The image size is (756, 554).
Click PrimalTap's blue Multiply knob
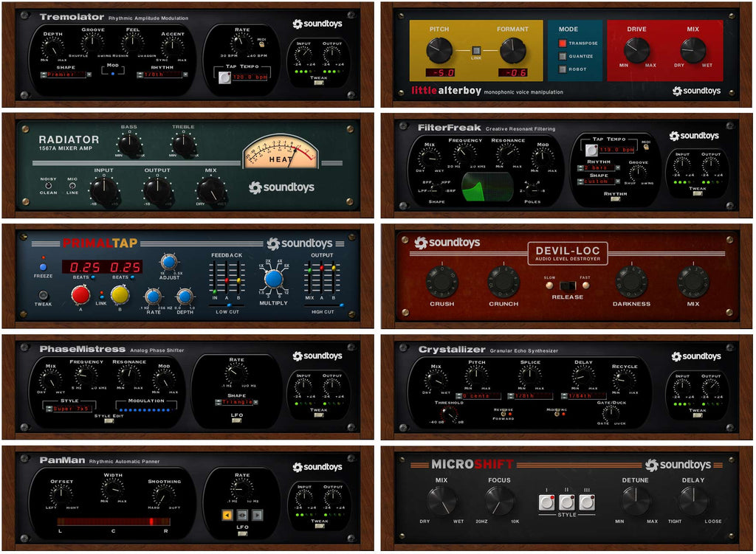click(x=273, y=279)
